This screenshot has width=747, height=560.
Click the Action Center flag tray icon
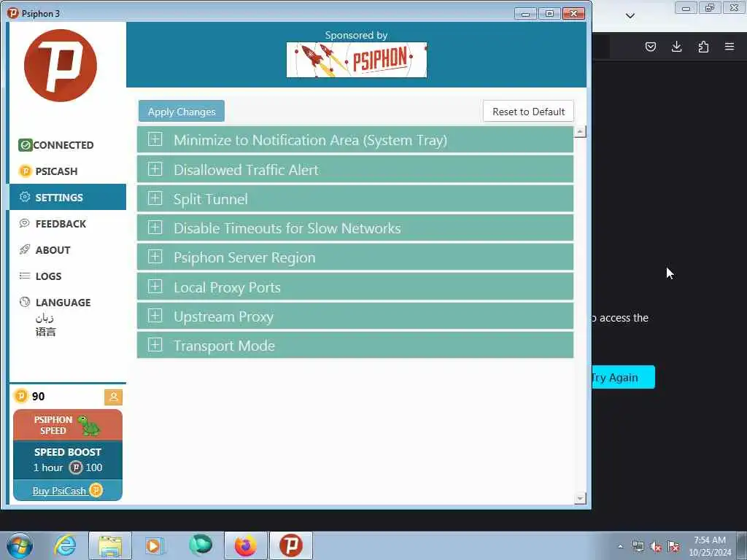point(673,547)
